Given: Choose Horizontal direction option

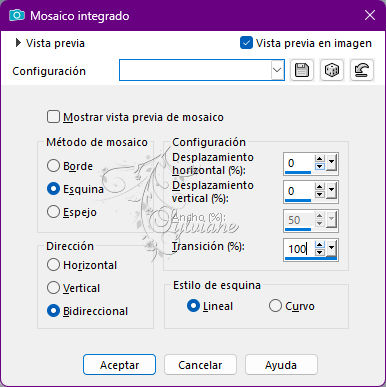Looking at the screenshot, I should 53,265.
